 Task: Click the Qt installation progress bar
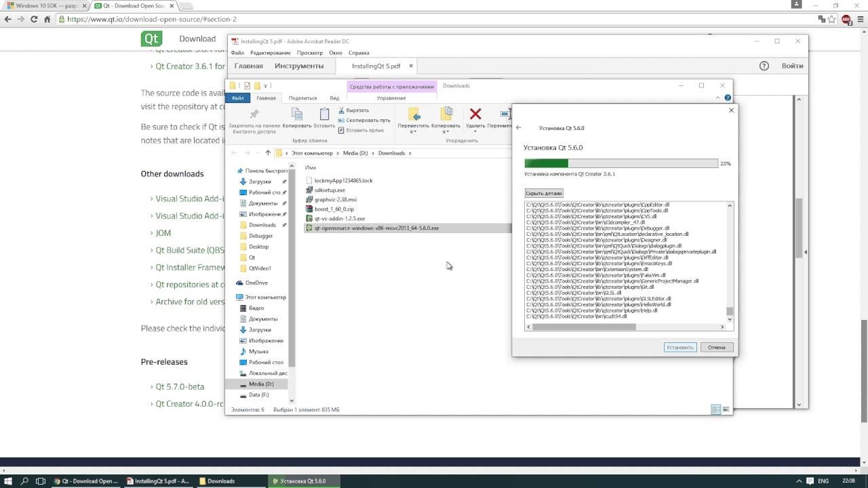(x=621, y=163)
